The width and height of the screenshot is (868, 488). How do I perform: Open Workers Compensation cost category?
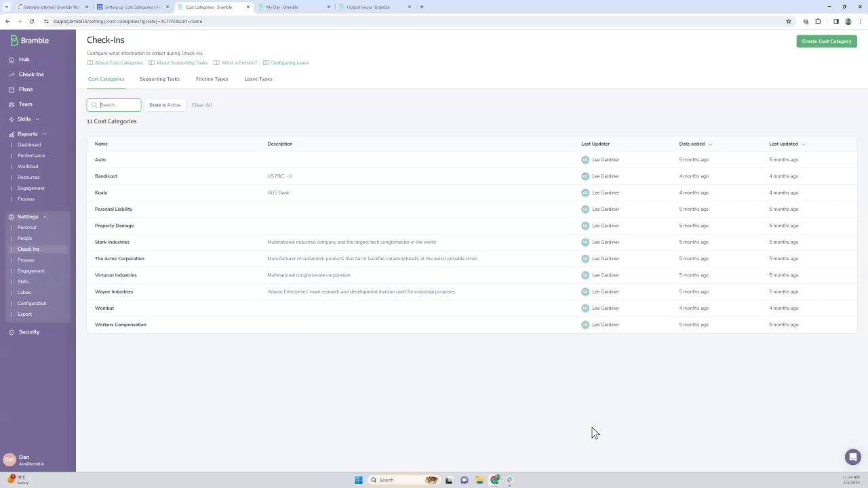coord(121,325)
